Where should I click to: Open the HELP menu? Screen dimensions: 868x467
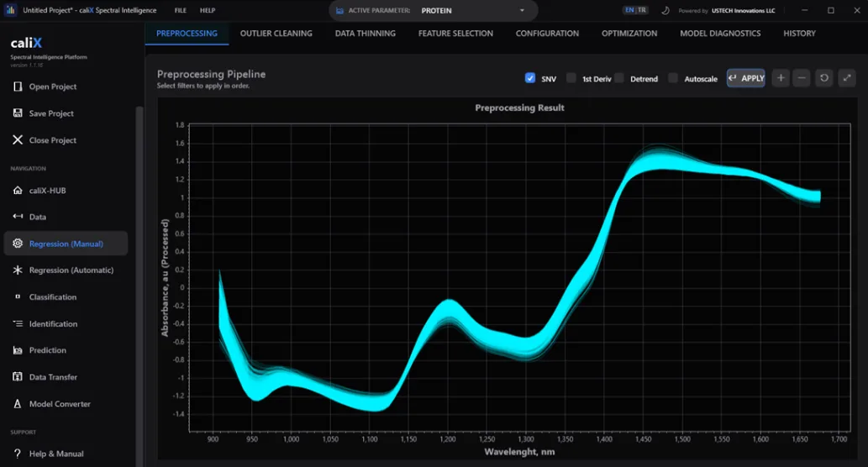[208, 11]
